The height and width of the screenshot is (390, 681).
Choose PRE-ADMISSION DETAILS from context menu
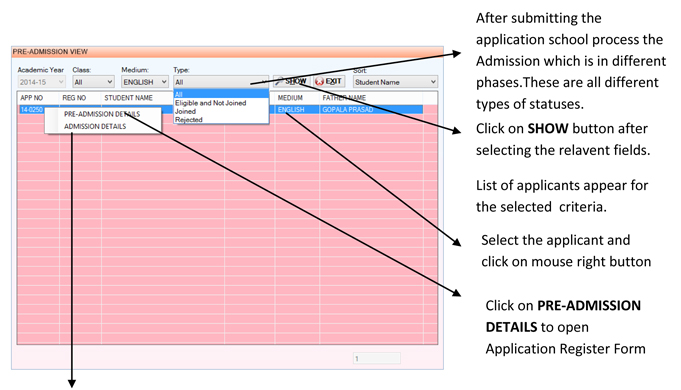click(x=102, y=114)
